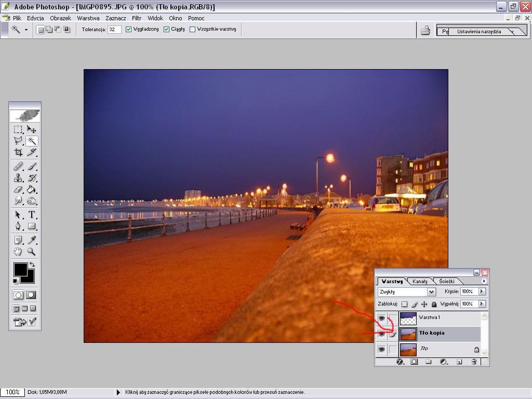Select the Rectangle shape tool
Viewport: 532px width, 399px height.
coord(32,227)
